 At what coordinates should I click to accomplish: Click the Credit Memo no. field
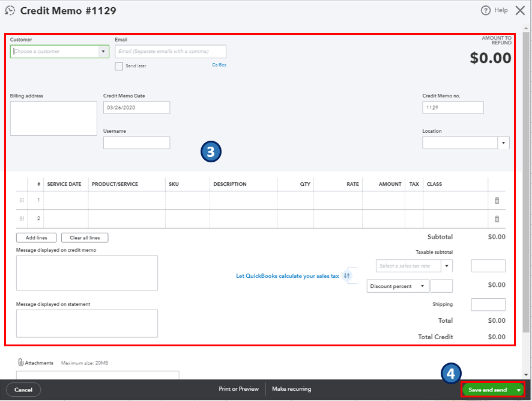[453, 108]
